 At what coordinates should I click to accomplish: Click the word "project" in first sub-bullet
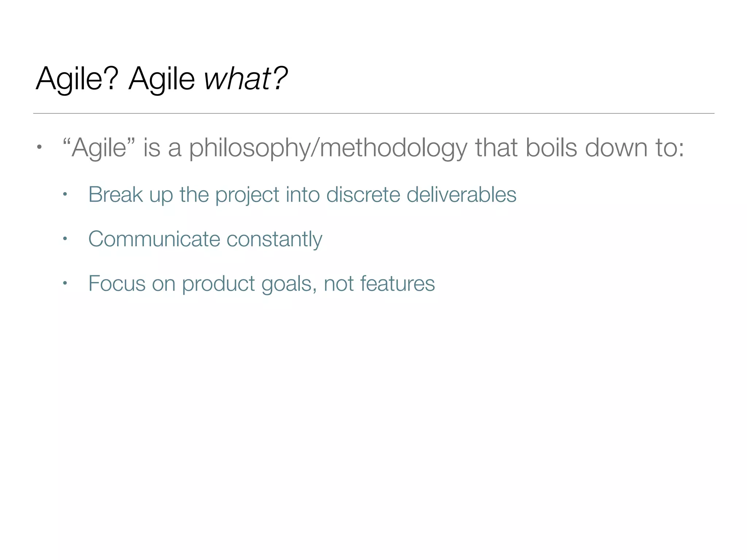click(247, 195)
